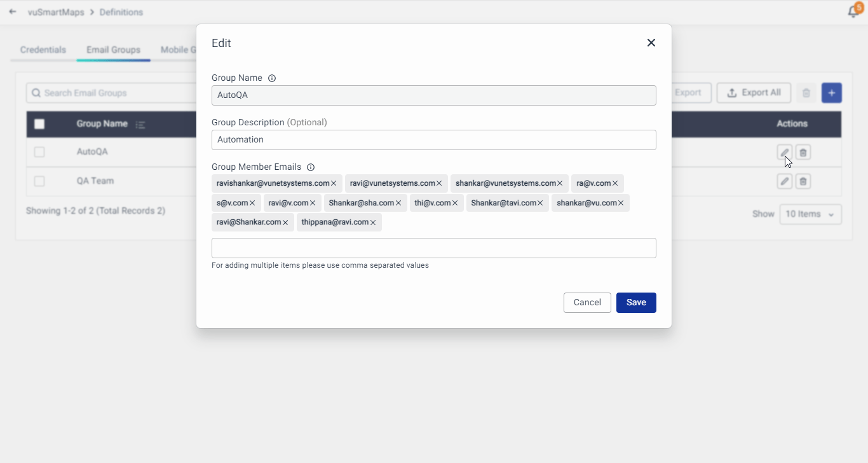This screenshot has width=868, height=463.
Task: Delete the QA Team group row
Action: [803, 181]
